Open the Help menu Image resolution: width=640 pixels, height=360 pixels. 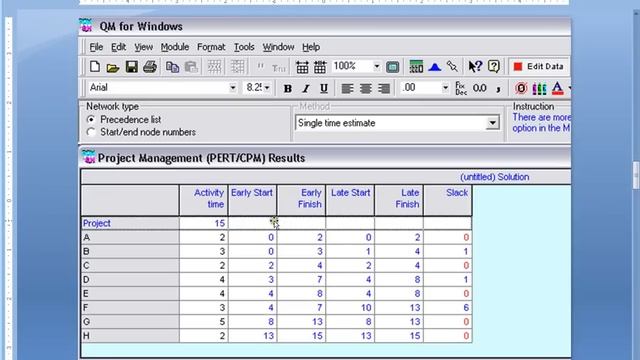(311, 47)
